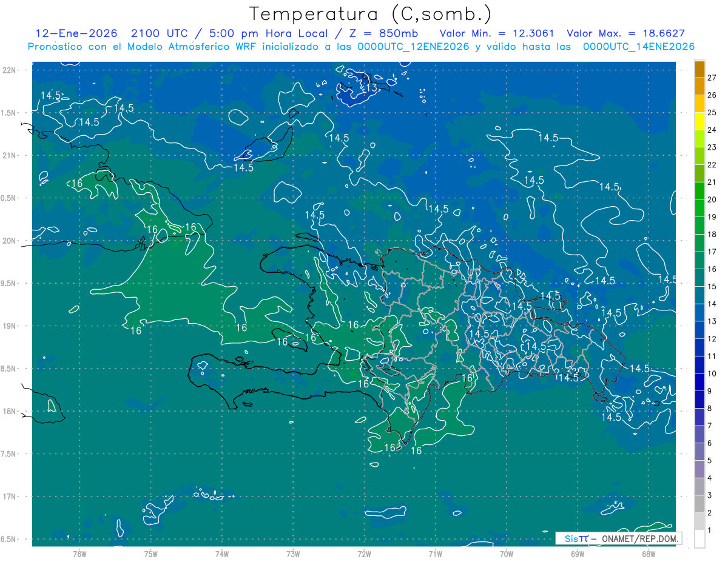Click the legend scale number 21

pos(712,182)
